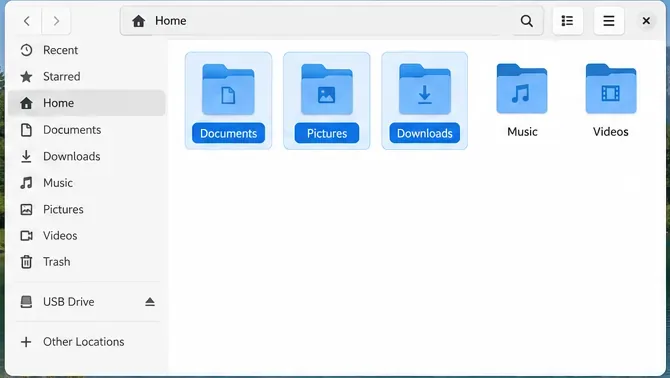
Task: Open Music from the sidebar
Action: click(87, 183)
